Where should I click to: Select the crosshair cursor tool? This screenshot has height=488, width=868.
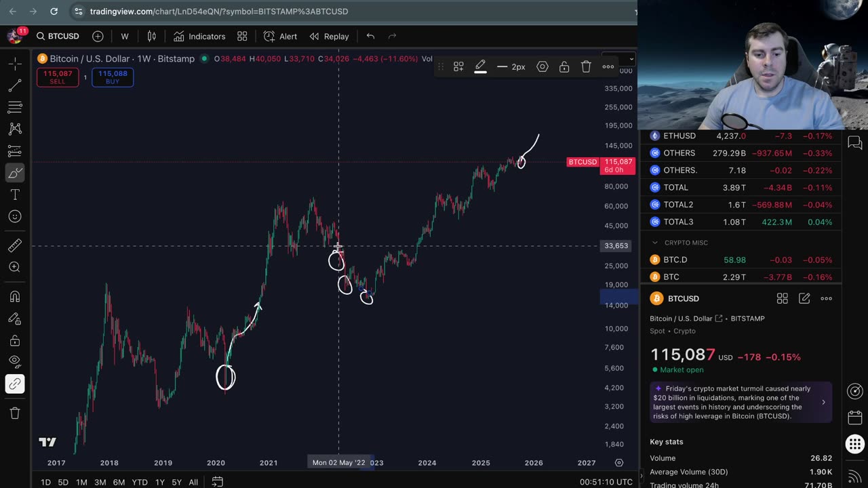(15, 64)
